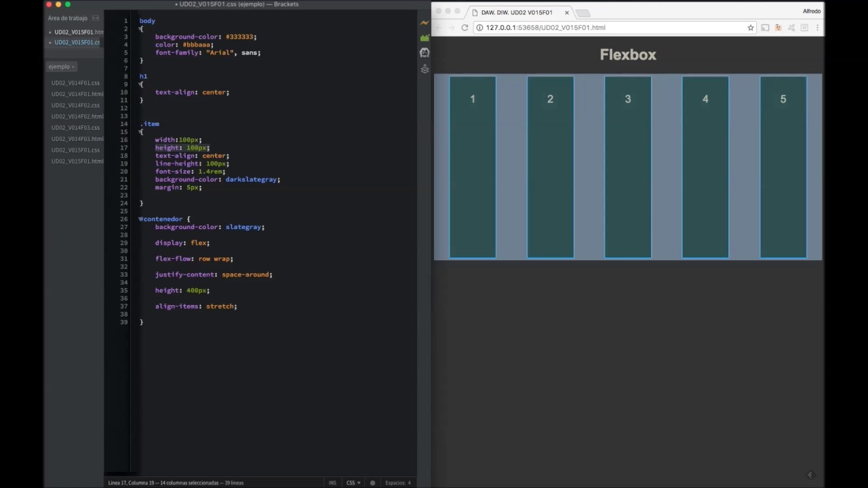Open the Chrome three-dot menu

coord(817,28)
